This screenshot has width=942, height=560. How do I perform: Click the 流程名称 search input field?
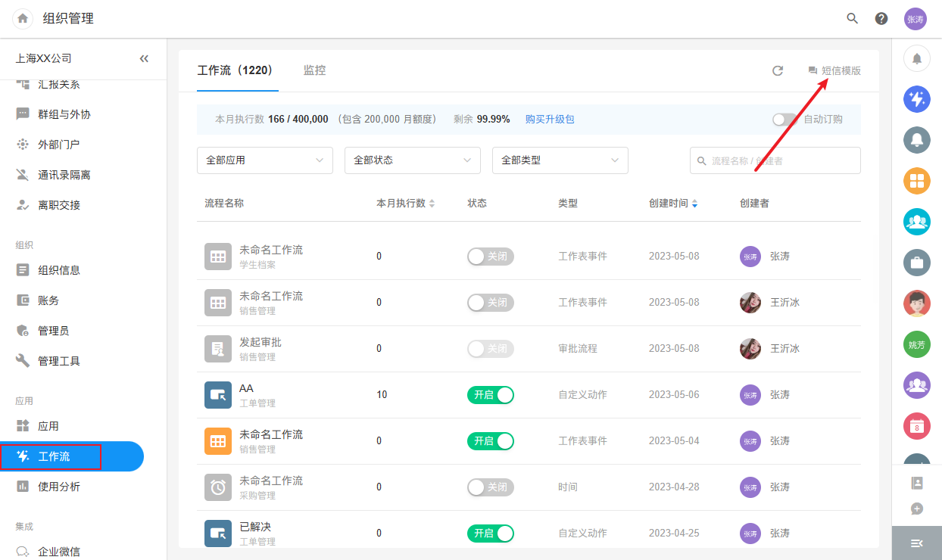pyautogui.click(x=780, y=160)
